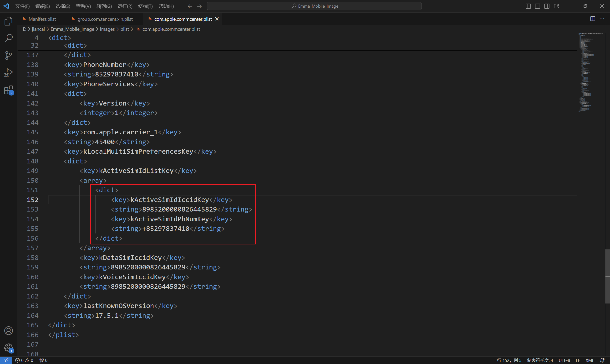This screenshot has width=610, height=364.
Task: Click com.apple.carrier_1 key on line 145
Action: [x=120, y=132]
